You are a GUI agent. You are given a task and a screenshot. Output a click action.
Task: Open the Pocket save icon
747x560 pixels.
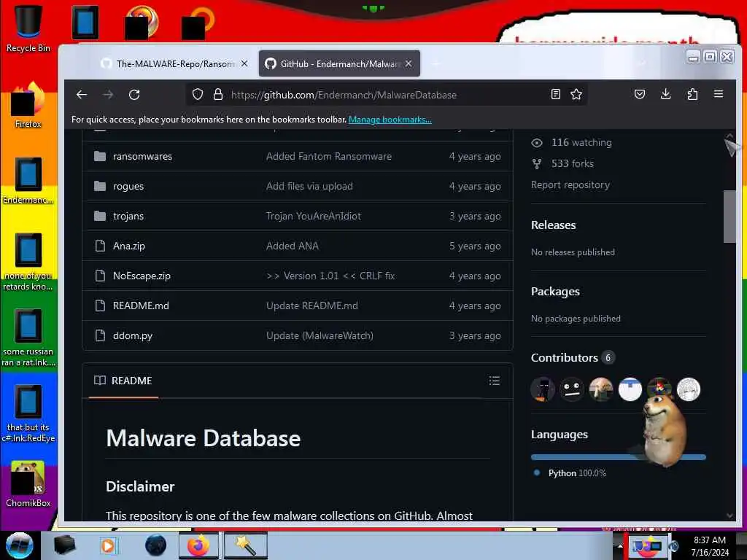pyautogui.click(x=640, y=94)
